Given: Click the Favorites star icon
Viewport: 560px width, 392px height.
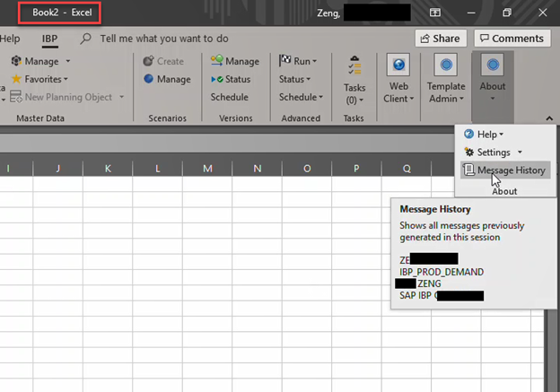Looking at the screenshot, I should tap(16, 79).
